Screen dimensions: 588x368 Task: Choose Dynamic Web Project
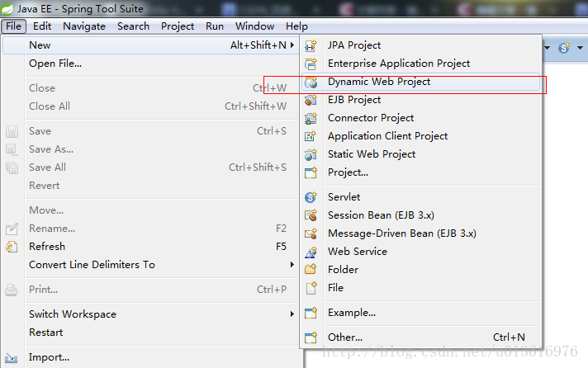pos(420,82)
